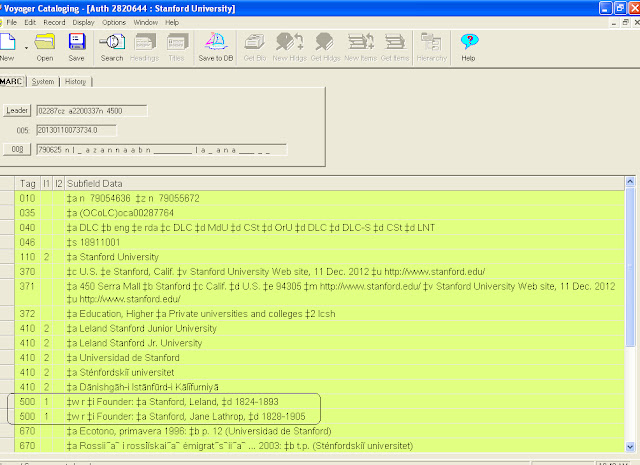Viewport: 640px width, 465px height.
Task: Select the 010 field row data
Action: [x=344, y=198]
